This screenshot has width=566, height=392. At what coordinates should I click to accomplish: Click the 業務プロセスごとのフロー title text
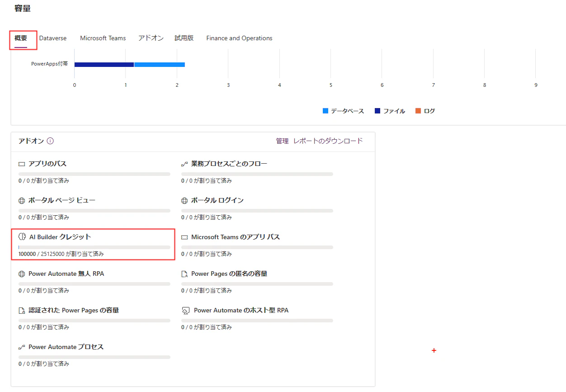pos(229,164)
